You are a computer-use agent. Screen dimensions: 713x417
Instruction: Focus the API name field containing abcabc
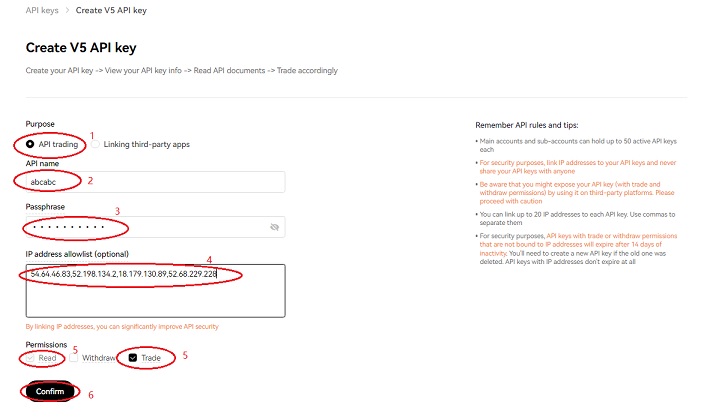tap(155, 182)
